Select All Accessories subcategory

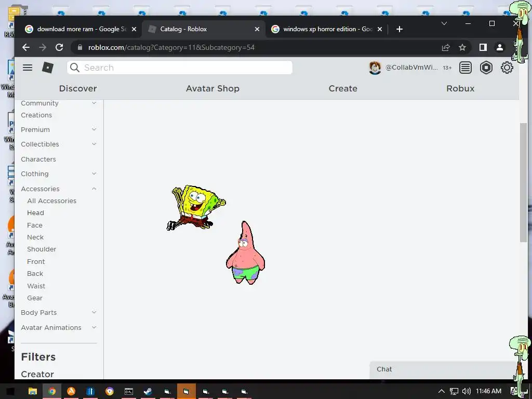click(x=51, y=201)
